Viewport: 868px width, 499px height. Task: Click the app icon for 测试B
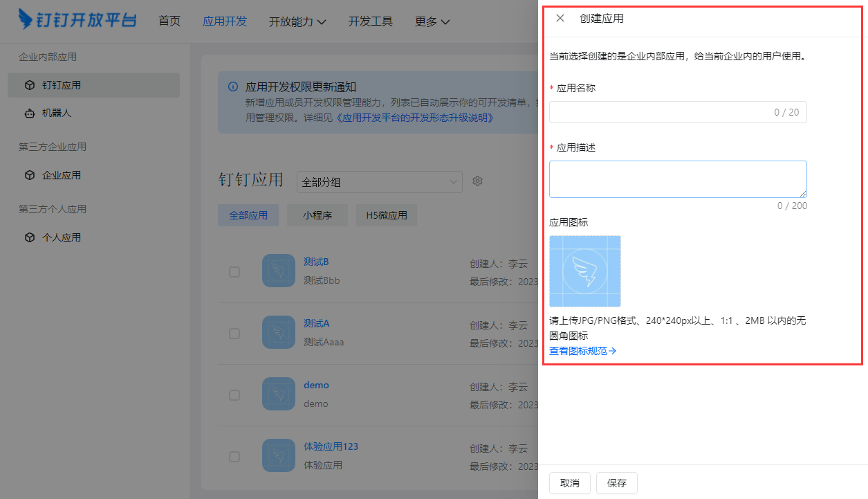pyautogui.click(x=279, y=271)
